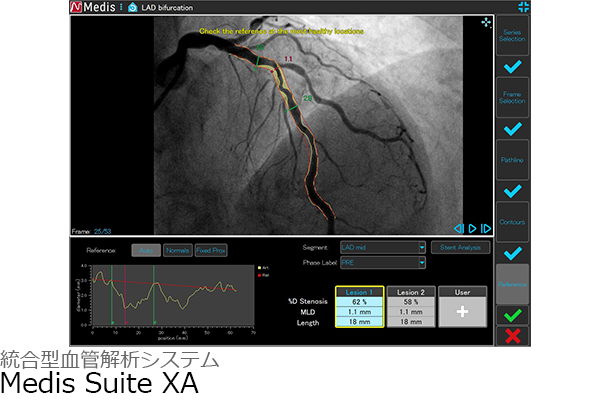Viewport: 600px width, 400px height.
Task: Step to the next frame
Action: click(486, 229)
